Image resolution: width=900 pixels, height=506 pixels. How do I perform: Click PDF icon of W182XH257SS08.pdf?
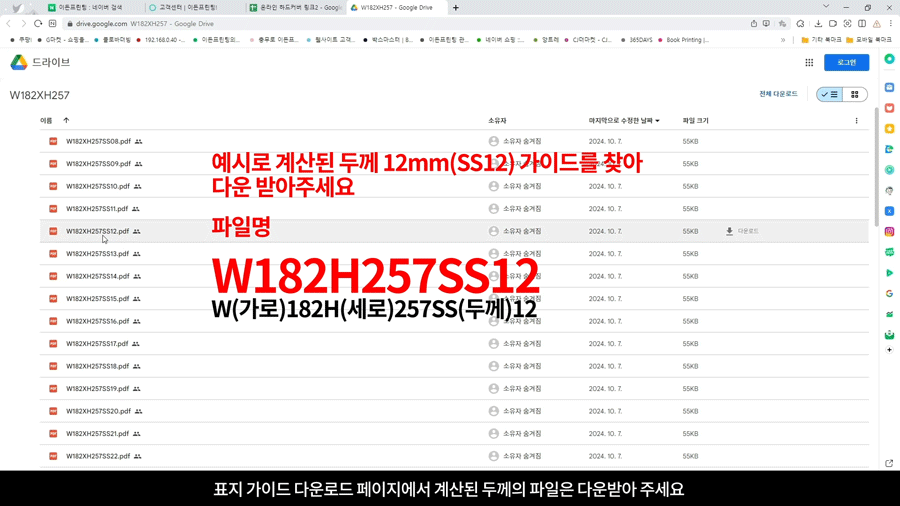(x=53, y=141)
